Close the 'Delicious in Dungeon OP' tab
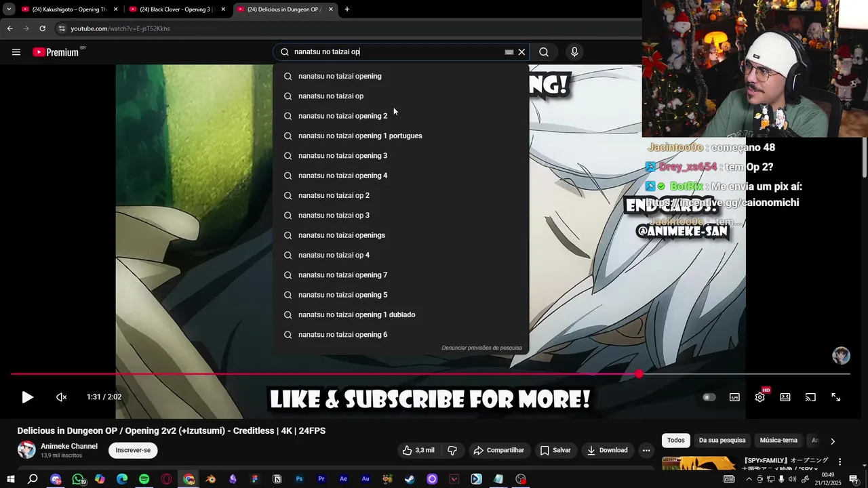This screenshot has width=868, height=488. click(x=330, y=9)
